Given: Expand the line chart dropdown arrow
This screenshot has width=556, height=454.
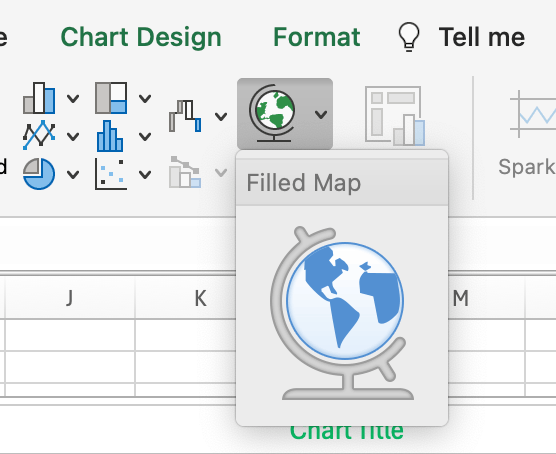Looking at the screenshot, I should [x=73, y=136].
